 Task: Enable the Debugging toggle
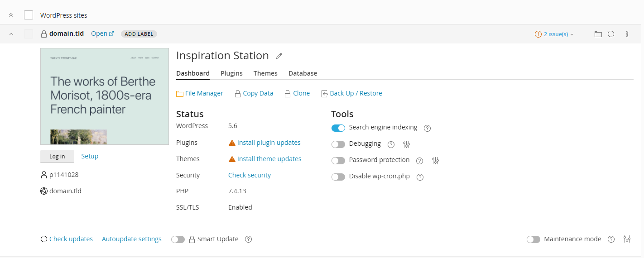click(x=338, y=144)
